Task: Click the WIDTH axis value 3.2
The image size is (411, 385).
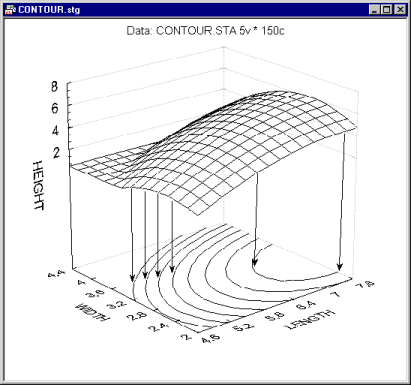Action: 117,304
